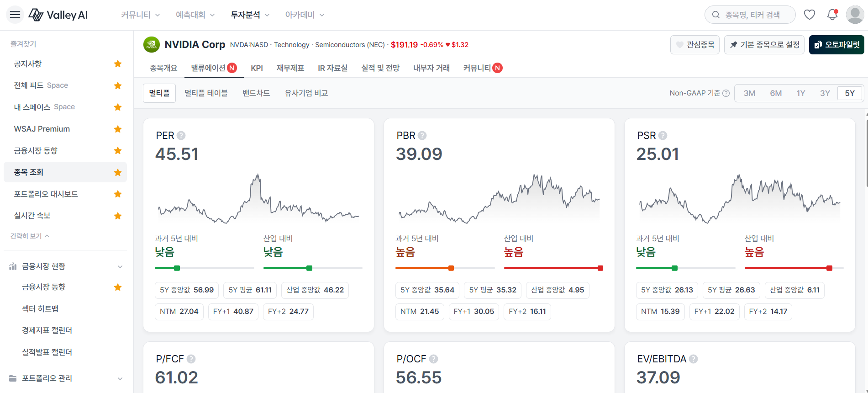Click the Valley AI logo
The height and width of the screenshot is (393, 868).
[x=58, y=15]
